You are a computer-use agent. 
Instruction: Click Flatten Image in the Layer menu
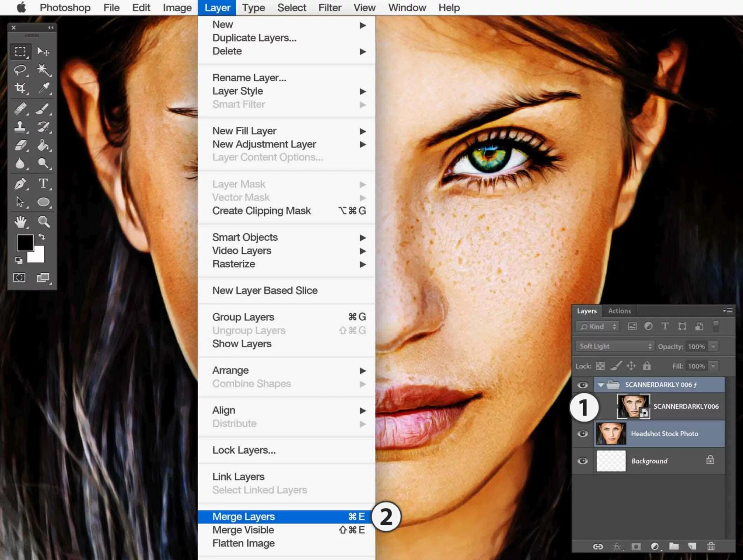tap(243, 543)
